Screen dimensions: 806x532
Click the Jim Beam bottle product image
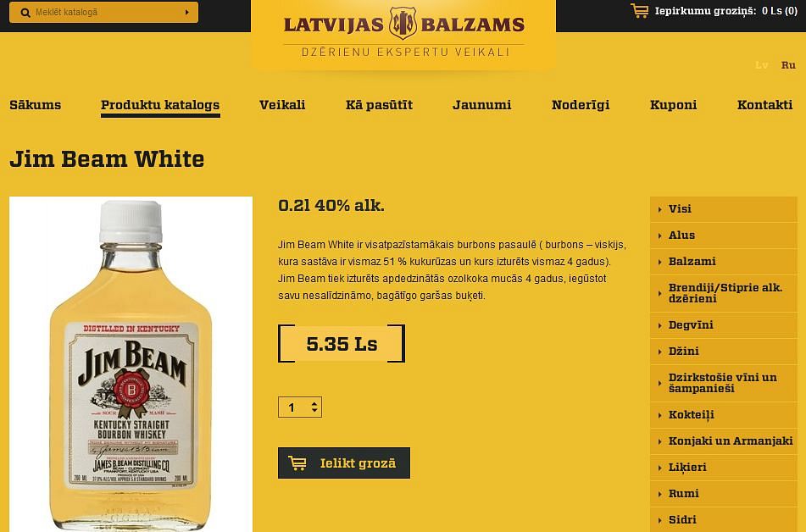point(131,364)
